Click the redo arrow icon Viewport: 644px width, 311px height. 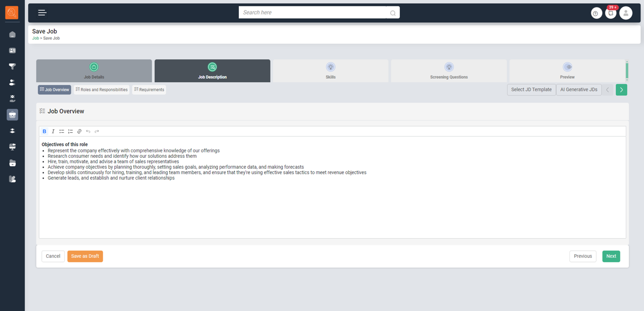pyautogui.click(x=97, y=131)
